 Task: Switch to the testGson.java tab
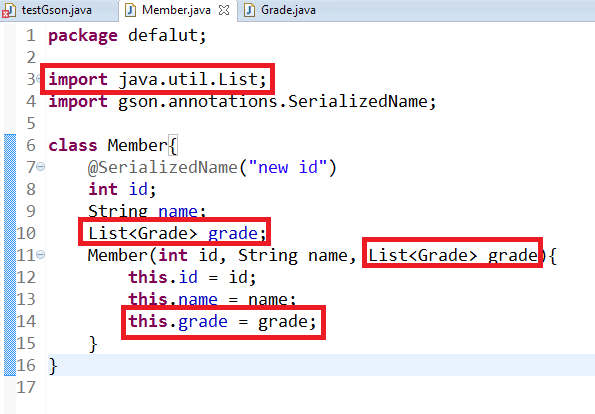click(x=57, y=10)
